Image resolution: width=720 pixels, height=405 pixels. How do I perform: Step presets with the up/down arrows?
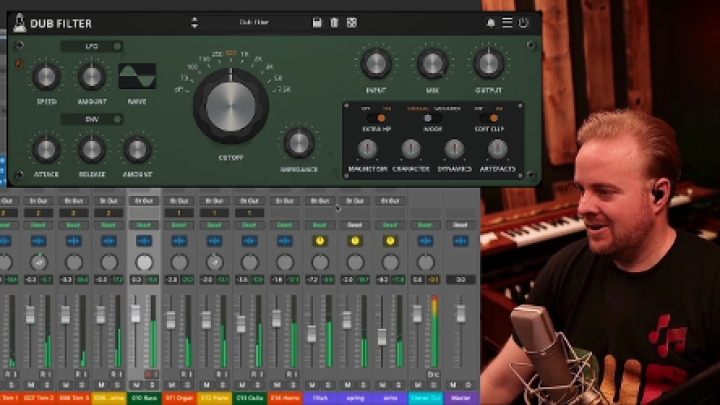point(194,22)
